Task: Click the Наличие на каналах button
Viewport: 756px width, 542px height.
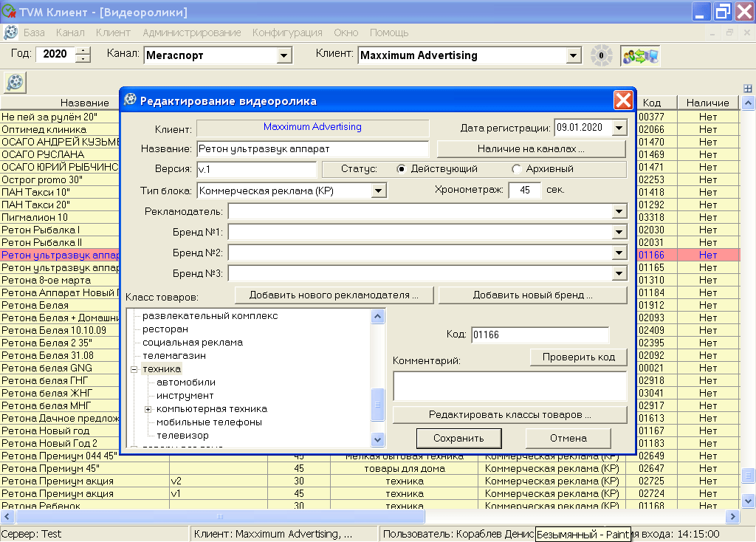Action: pyautogui.click(x=531, y=149)
